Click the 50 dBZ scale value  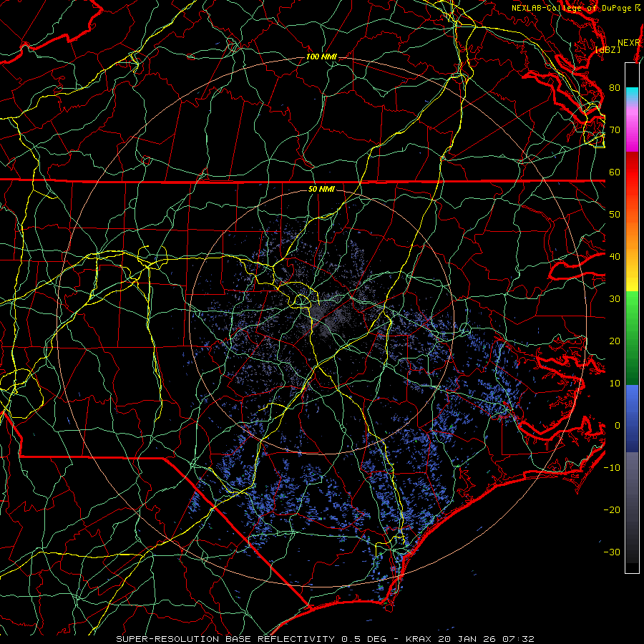tap(615, 215)
